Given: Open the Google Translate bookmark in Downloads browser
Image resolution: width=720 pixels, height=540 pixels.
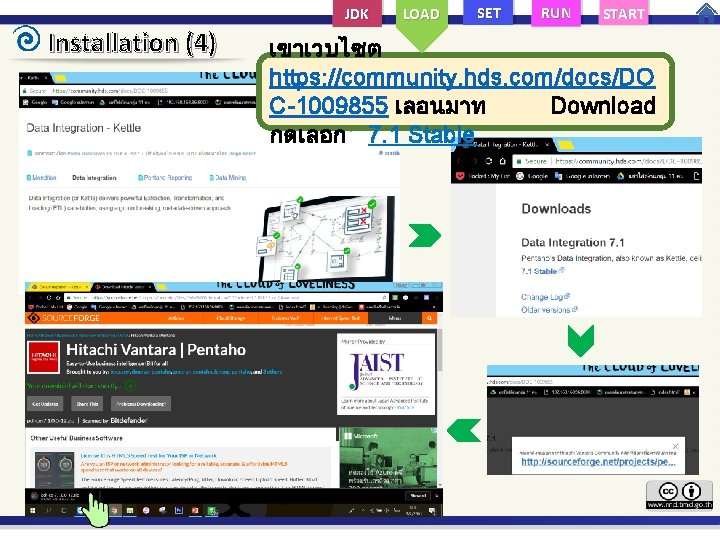Looking at the screenshot, I should pyautogui.click(x=583, y=176).
